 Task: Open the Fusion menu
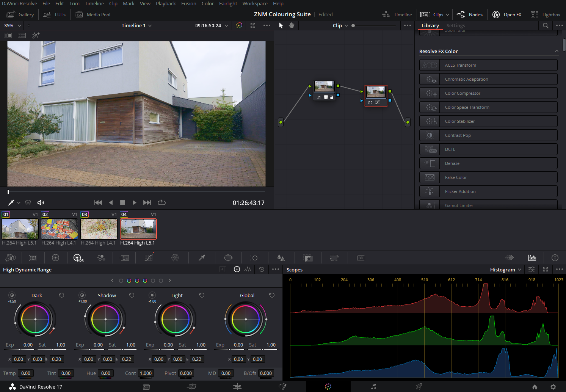[x=188, y=3]
